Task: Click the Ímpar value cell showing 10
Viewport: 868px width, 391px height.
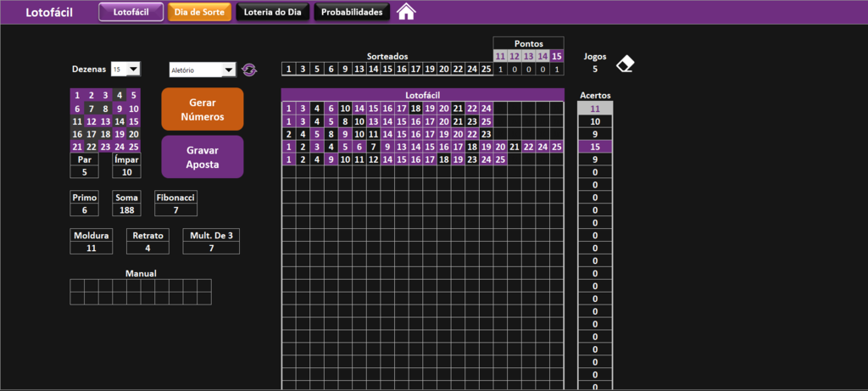Action: pyautogui.click(x=126, y=172)
